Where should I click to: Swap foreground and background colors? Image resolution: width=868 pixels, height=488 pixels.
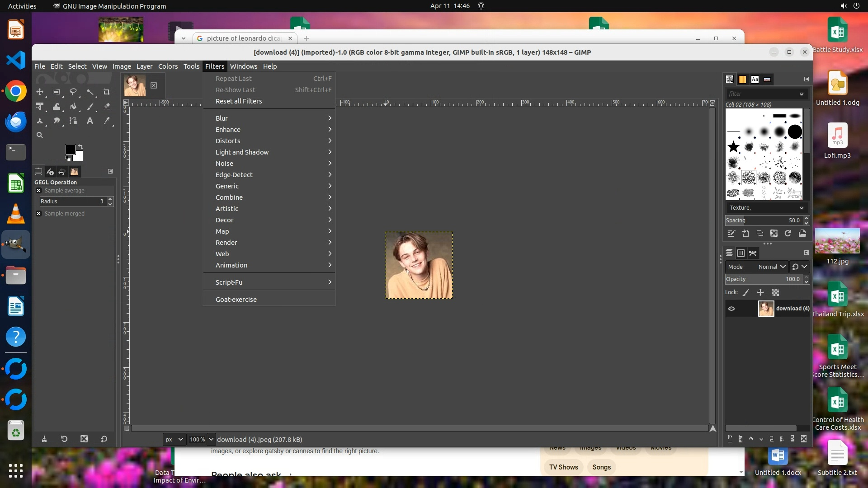pos(80,147)
